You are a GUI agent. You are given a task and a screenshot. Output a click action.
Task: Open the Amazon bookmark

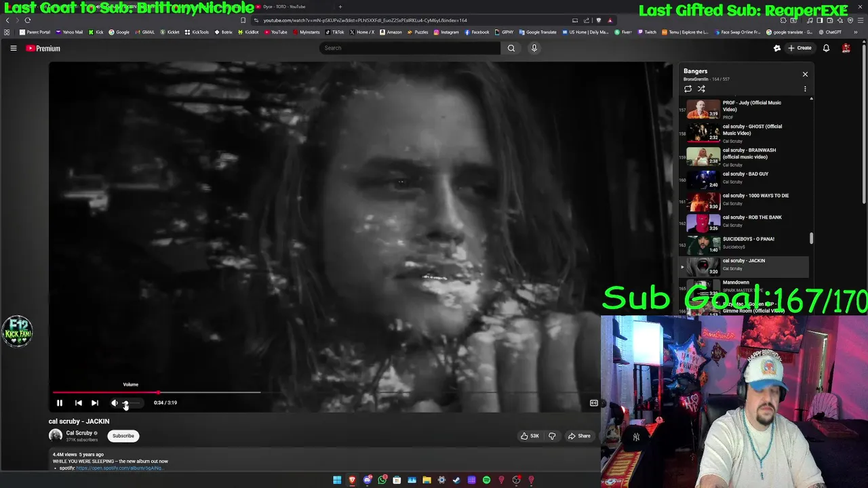click(x=391, y=32)
